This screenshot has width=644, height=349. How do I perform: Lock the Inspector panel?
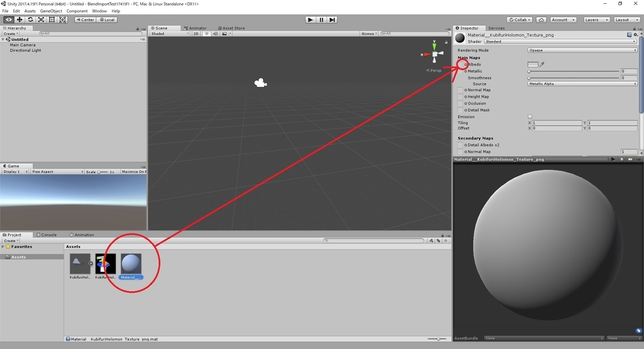(634, 29)
